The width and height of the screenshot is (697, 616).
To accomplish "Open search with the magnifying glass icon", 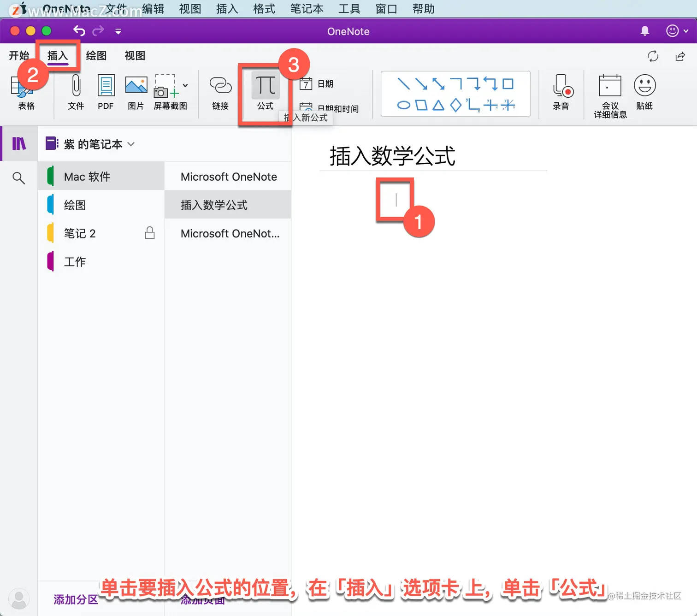I will pyautogui.click(x=18, y=178).
